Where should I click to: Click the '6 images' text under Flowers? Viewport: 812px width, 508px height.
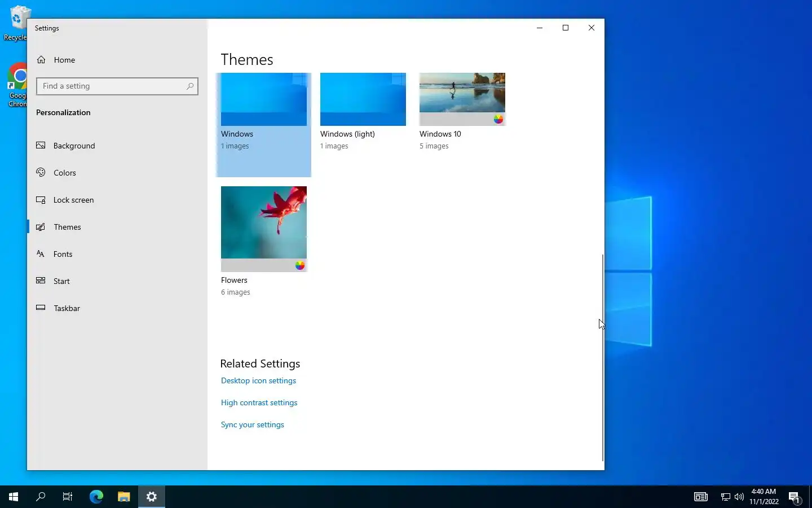coord(235,292)
